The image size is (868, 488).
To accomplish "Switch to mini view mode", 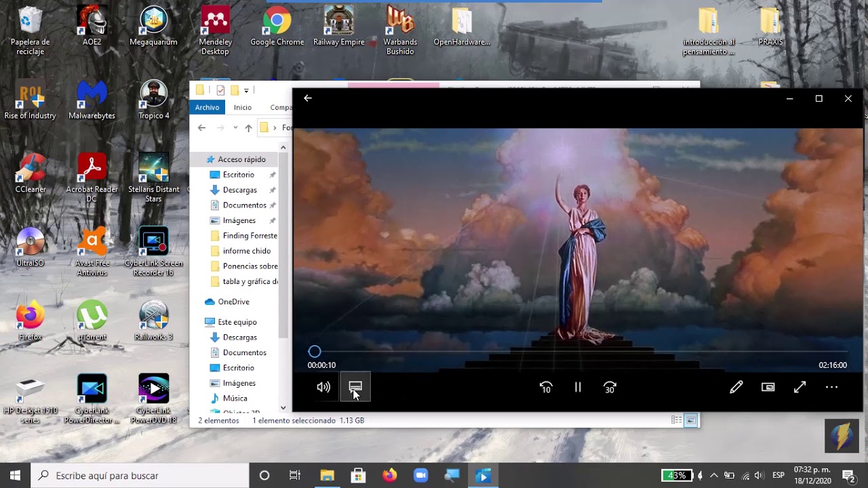I will [768, 387].
